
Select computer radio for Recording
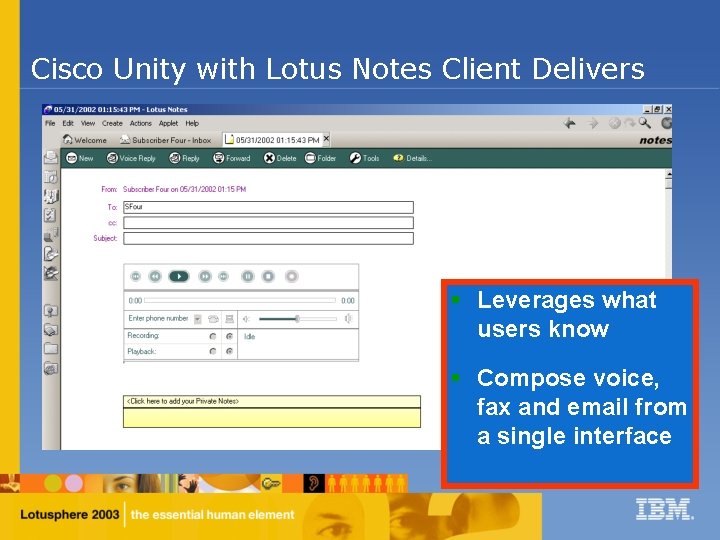click(x=229, y=336)
